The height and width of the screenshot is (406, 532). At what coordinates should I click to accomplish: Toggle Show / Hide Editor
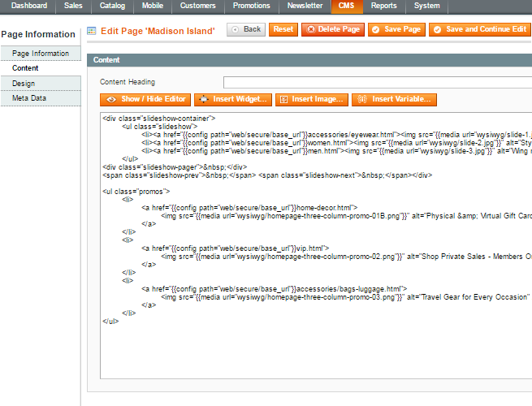145,99
